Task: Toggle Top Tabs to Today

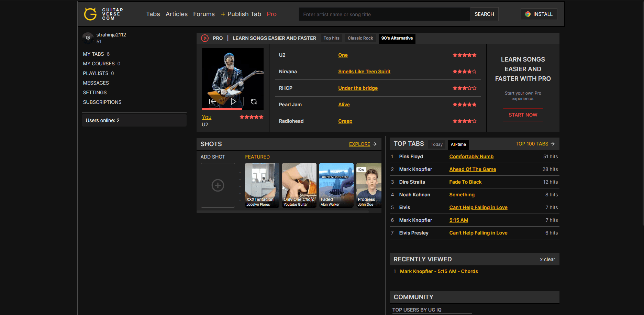Action: 436,144
